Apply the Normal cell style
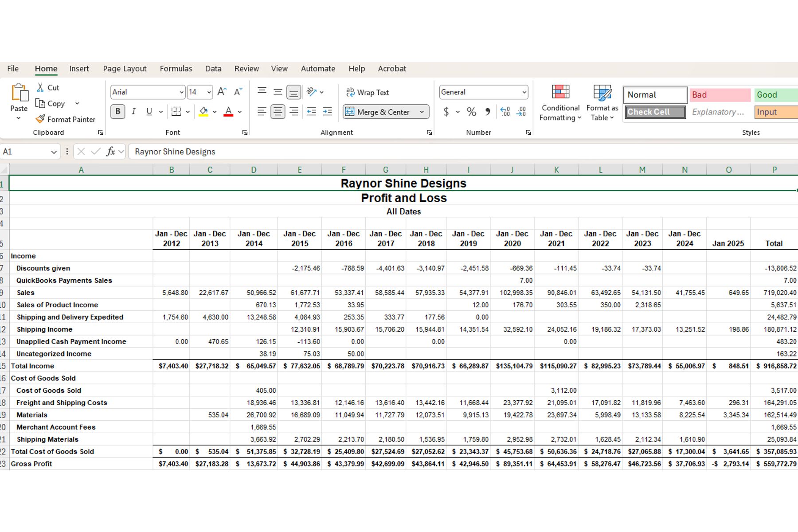Viewport: 798px width, 532px height. click(x=655, y=95)
